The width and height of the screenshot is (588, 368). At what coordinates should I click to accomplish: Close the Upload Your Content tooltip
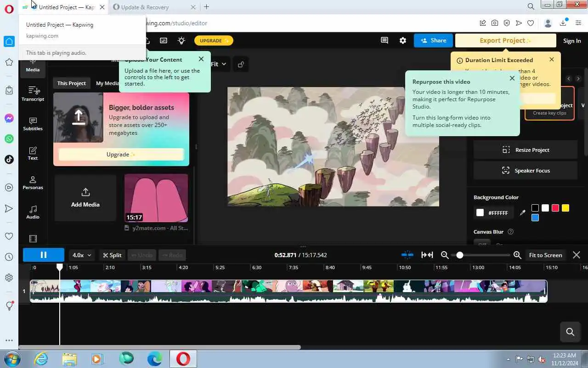coord(201,59)
